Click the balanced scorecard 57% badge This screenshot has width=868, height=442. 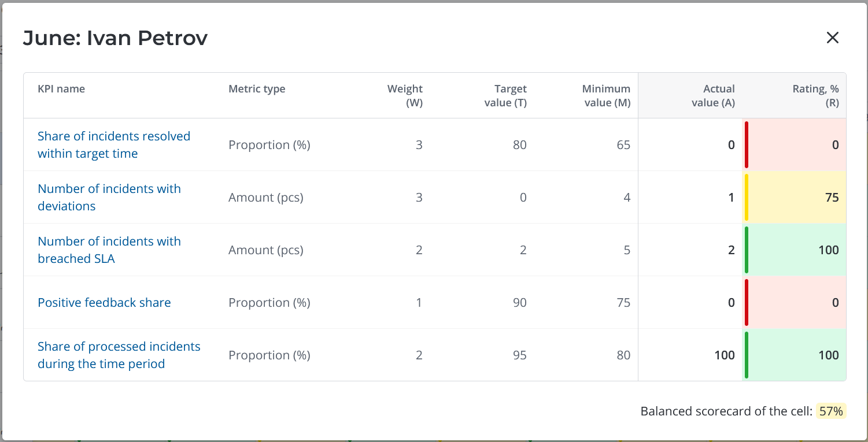coord(831,411)
